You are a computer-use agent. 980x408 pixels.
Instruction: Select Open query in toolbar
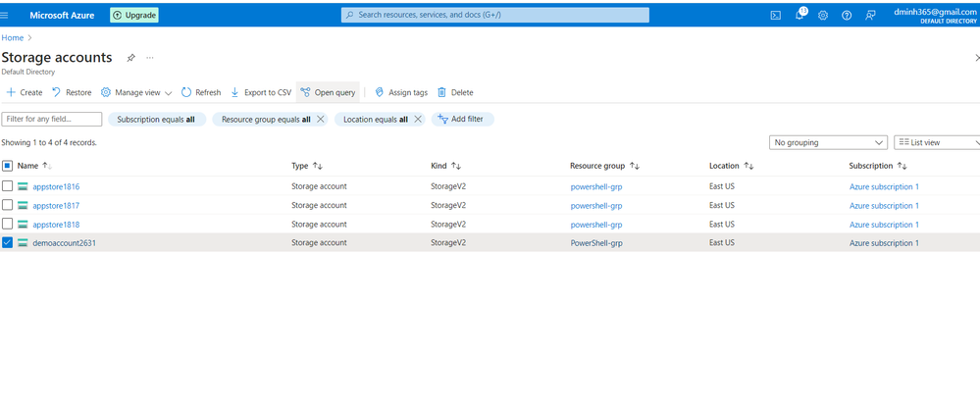(x=328, y=92)
